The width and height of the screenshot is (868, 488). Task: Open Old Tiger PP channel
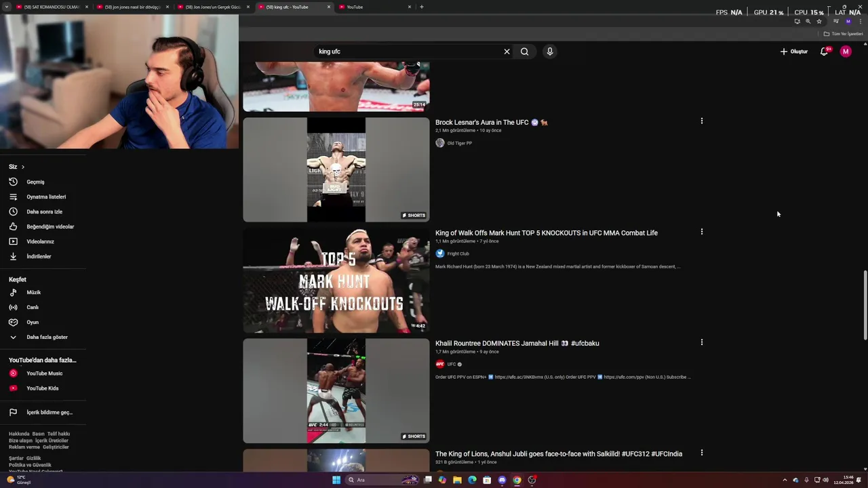point(459,143)
